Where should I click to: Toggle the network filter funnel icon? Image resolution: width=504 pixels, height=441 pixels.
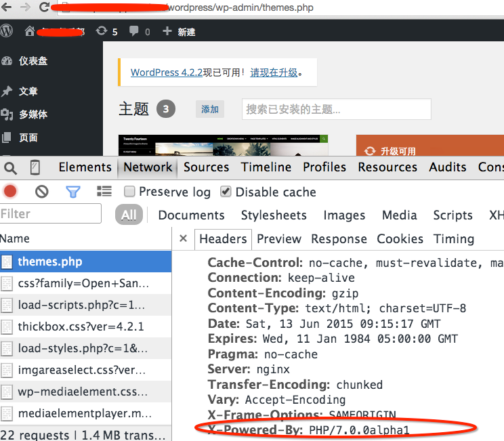[72, 192]
